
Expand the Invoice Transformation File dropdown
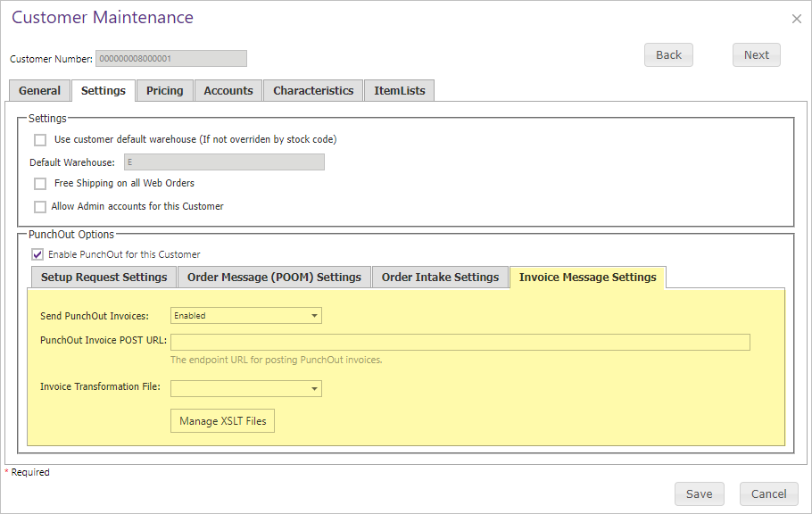(245, 389)
